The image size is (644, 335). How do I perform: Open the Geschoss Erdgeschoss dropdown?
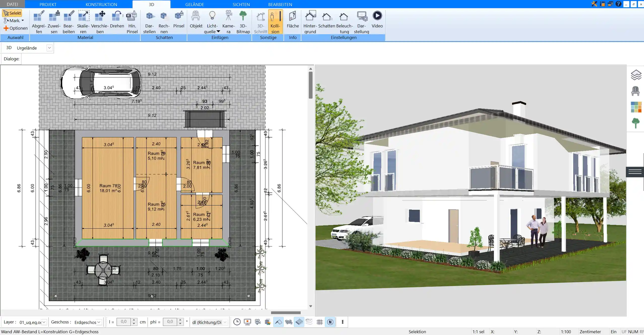[99, 322]
